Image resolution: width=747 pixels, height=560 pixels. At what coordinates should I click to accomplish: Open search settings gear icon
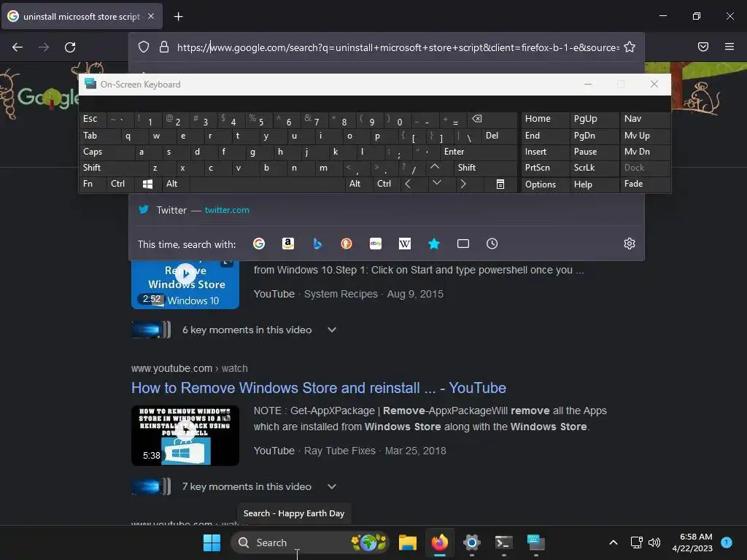coord(630,244)
